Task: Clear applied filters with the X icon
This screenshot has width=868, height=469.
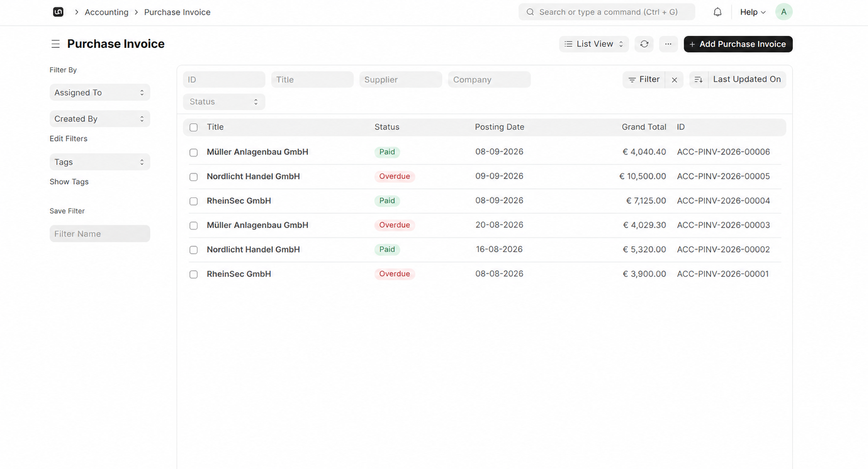Action: pos(674,80)
